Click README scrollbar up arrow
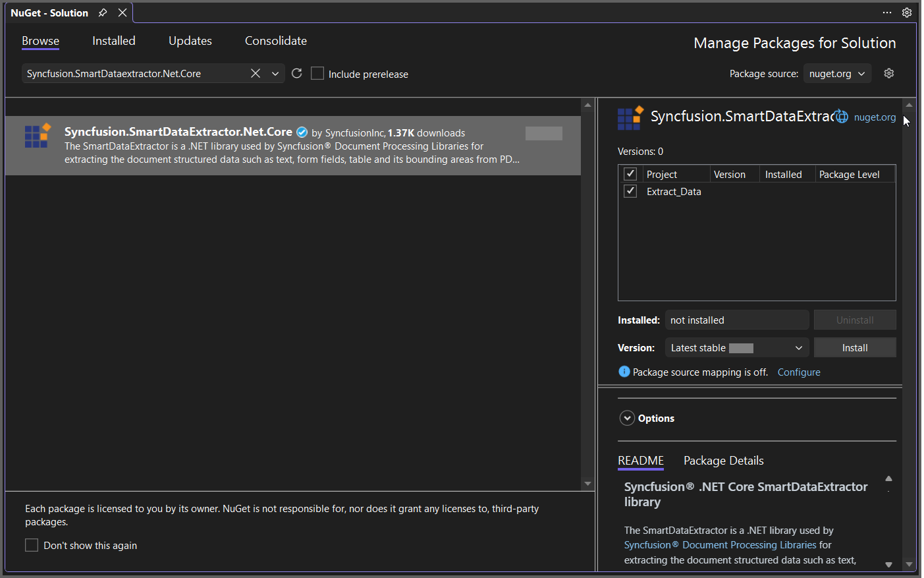Viewport: 924px width, 578px height. click(888, 478)
